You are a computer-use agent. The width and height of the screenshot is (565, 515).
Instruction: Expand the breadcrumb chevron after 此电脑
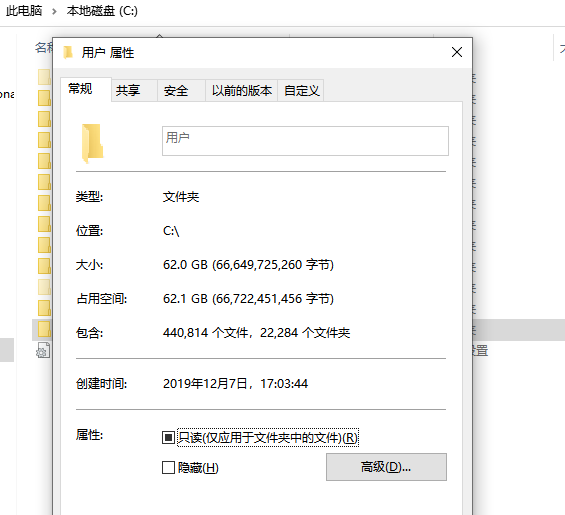click(x=54, y=12)
